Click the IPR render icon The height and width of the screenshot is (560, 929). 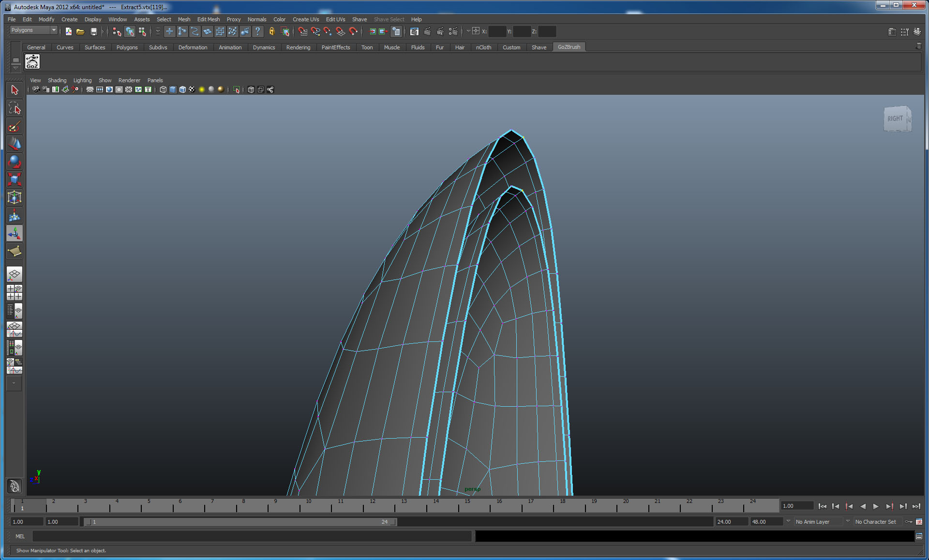440,31
